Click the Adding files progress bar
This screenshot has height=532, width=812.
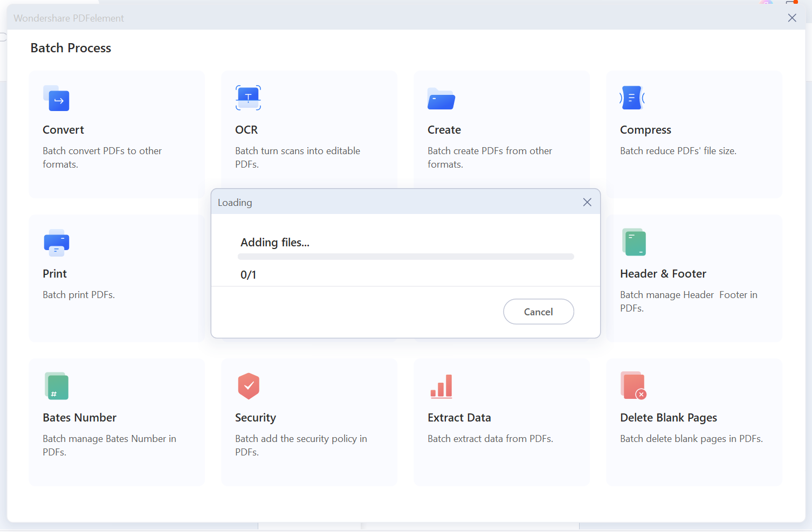point(405,257)
